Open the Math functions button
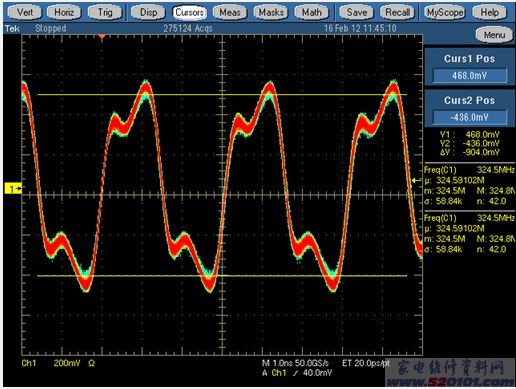 click(x=312, y=13)
